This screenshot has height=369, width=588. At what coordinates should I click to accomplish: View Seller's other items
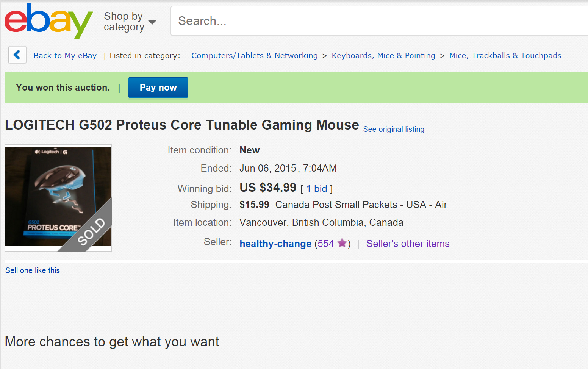(408, 244)
